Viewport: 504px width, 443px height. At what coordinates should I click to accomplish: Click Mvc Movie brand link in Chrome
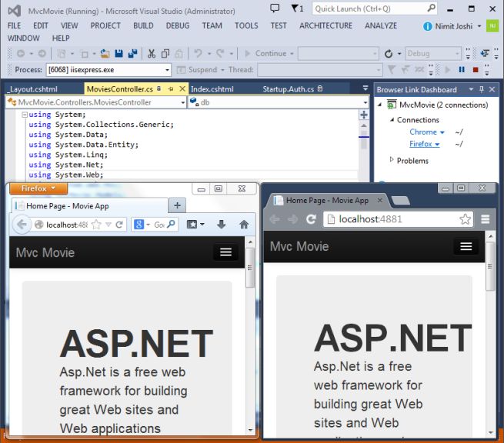pyautogui.click(x=299, y=246)
